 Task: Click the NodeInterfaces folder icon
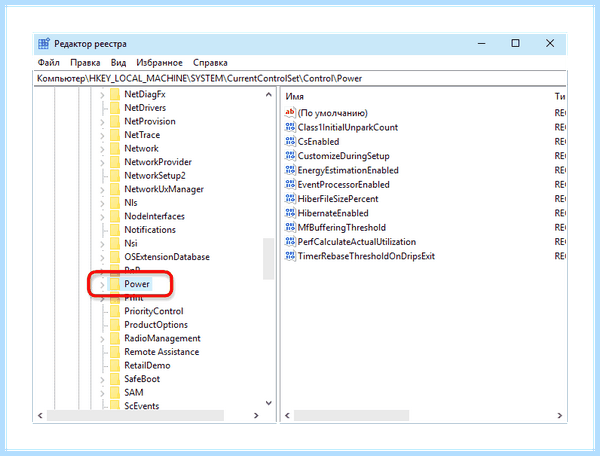[x=115, y=217]
